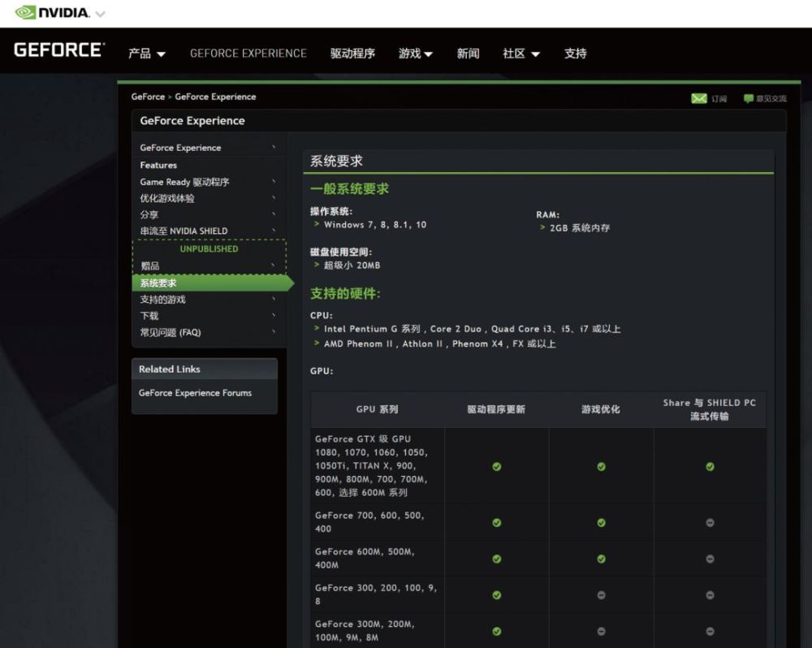Click the GeForce breadcrumb link
Image resolution: width=812 pixels, height=648 pixels.
(148, 97)
